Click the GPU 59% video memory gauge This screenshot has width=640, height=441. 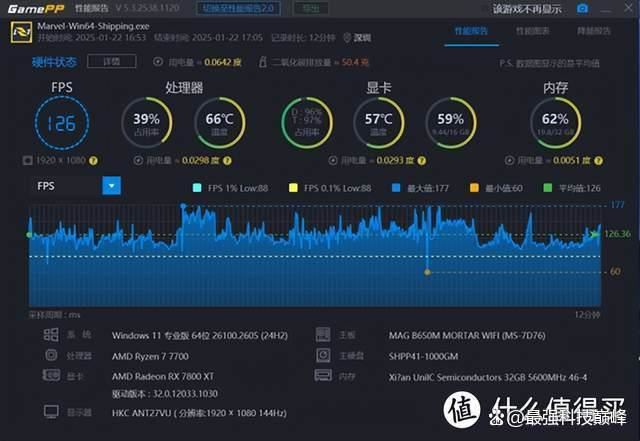(450, 124)
